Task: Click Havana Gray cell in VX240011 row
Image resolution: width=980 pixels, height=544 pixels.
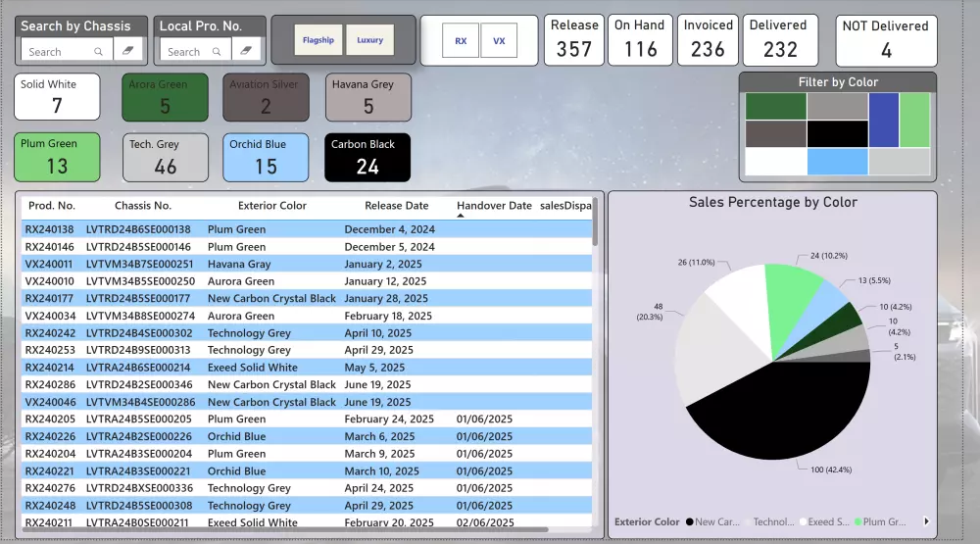Action: click(x=239, y=264)
